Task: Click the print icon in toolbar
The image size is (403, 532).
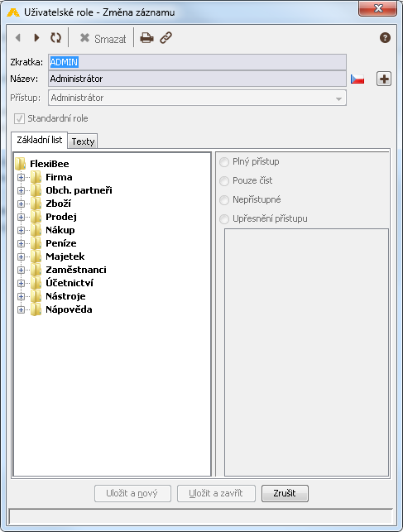Action: (146, 38)
